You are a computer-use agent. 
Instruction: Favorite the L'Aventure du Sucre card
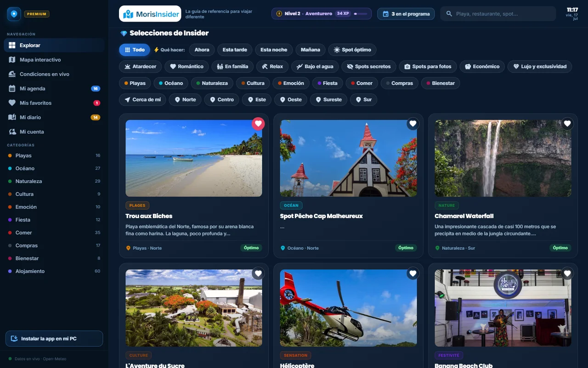(x=258, y=273)
